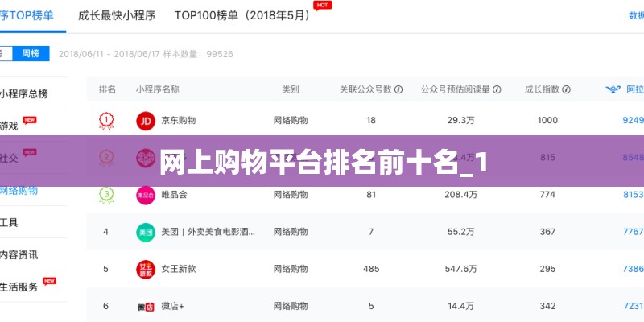Image resolution: width=644 pixels, height=322 pixels.
Task: Toggle the 周榜 weekly ranking button
Action: pyautogui.click(x=31, y=53)
